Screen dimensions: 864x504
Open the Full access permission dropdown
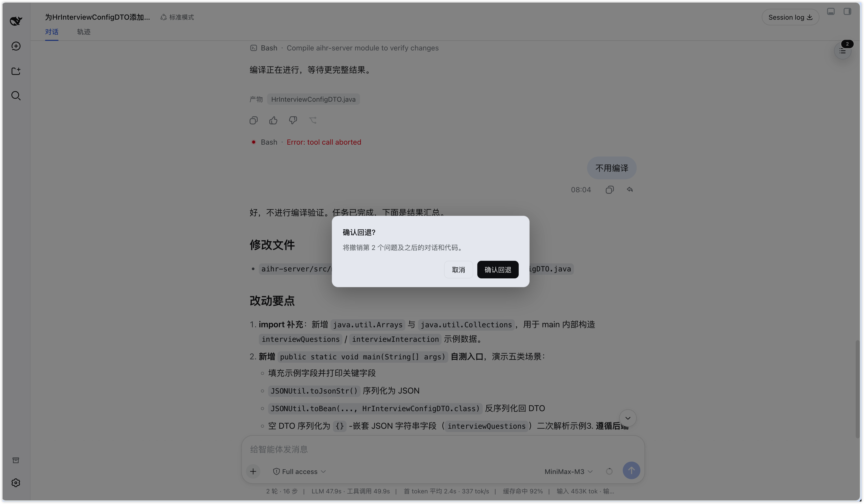pyautogui.click(x=299, y=471)
